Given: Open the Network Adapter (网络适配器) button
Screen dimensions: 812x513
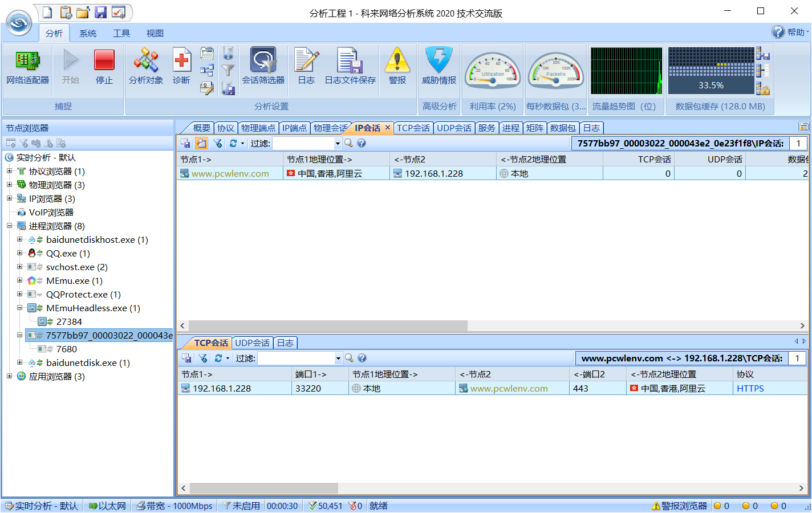Looking at the screenshot, I should [x=27, y=68].
